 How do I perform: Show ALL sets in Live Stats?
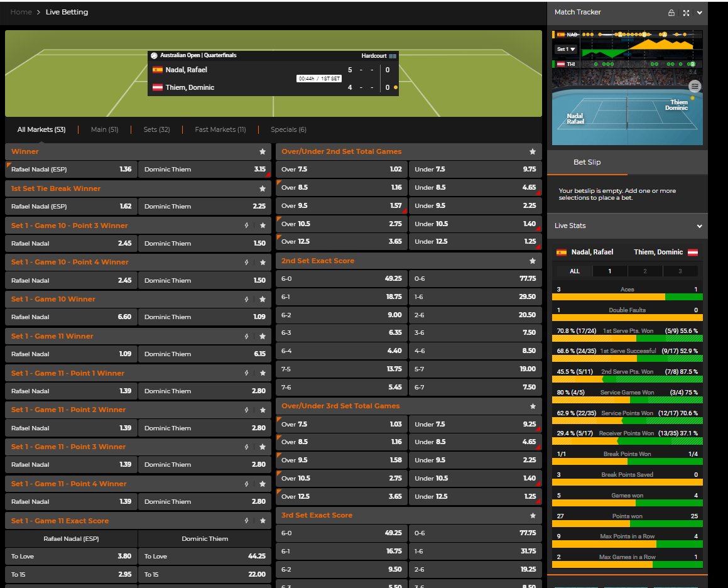pos(574,271)
